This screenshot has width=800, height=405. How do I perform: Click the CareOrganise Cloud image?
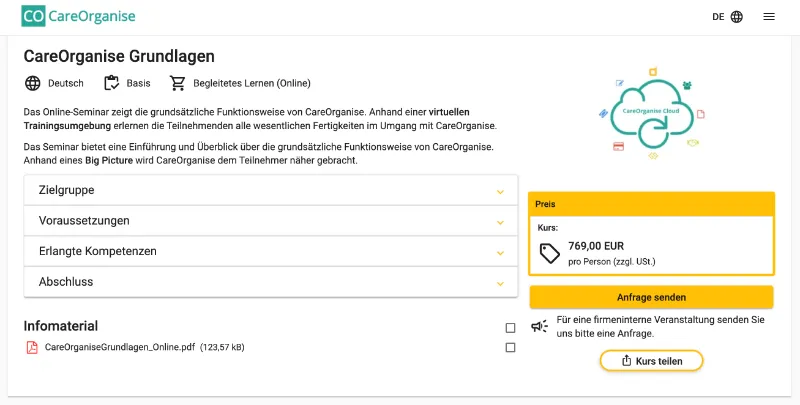[x=652, y=114]
